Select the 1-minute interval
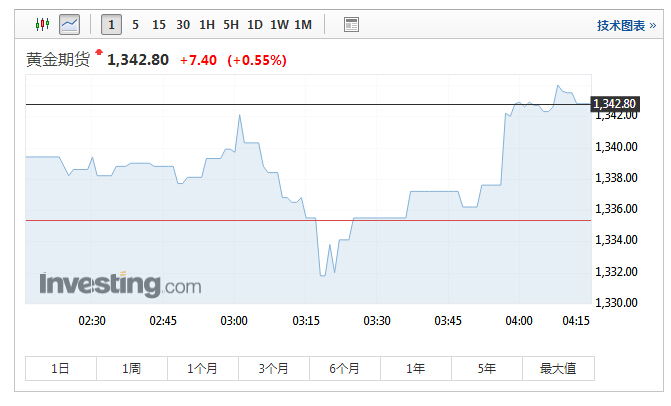Image resolution: width=671 pixels, height=406 pixels. click(111, 24)
